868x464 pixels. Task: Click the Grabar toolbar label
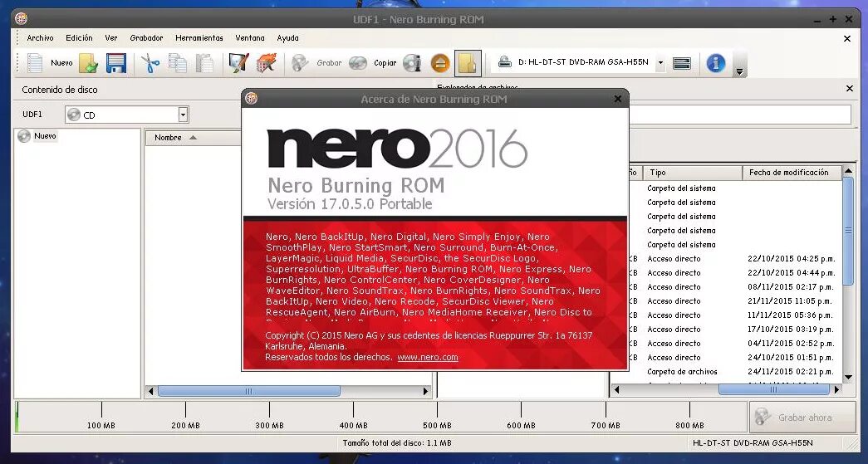coord(329,63)
